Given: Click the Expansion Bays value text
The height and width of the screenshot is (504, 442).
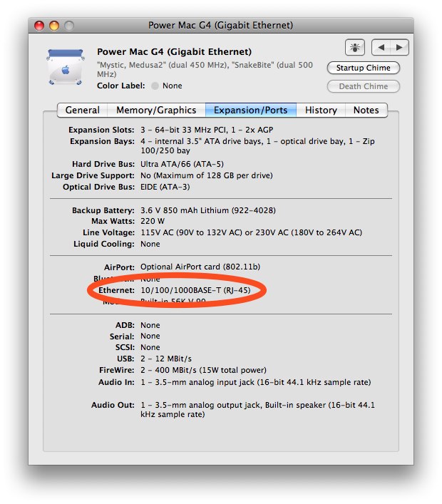Looking at the screenshot, I should point(257,146).
